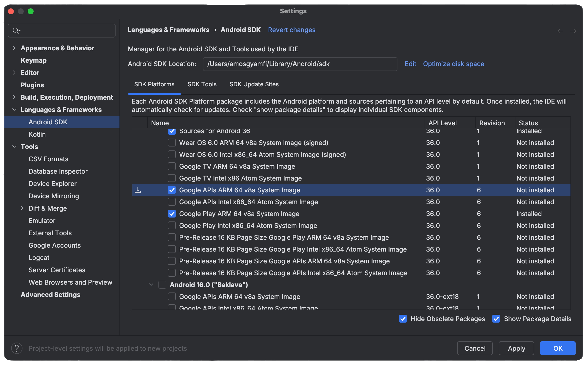
Task: Check Google Play Intel x86_64 Atom System Image
Action: click(172, 225)
